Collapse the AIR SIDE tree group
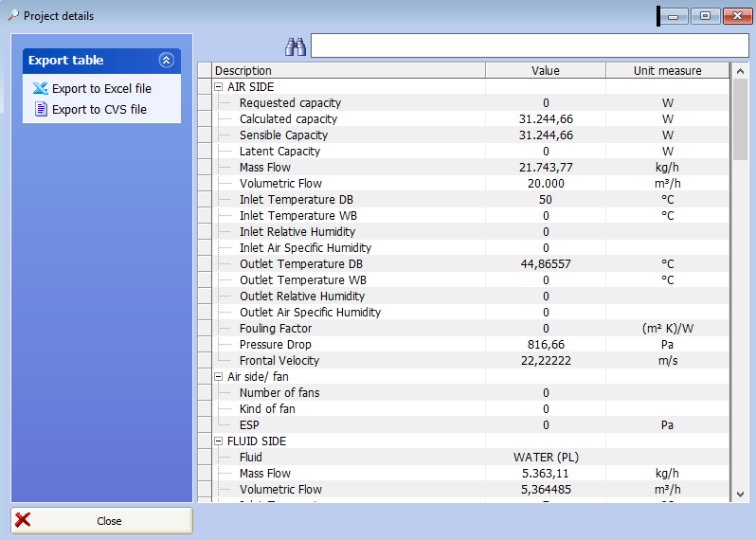Screen dimensions: 756x540 [x=219, y=87]
